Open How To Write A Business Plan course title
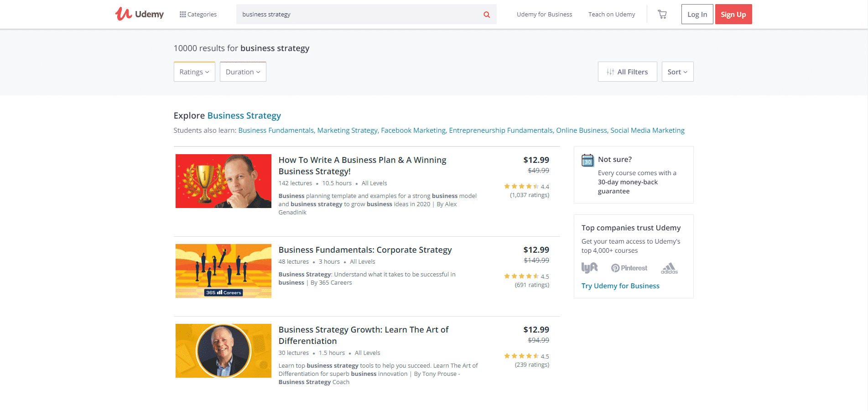Viewport: 868px width, 411px height. point(363,166)
